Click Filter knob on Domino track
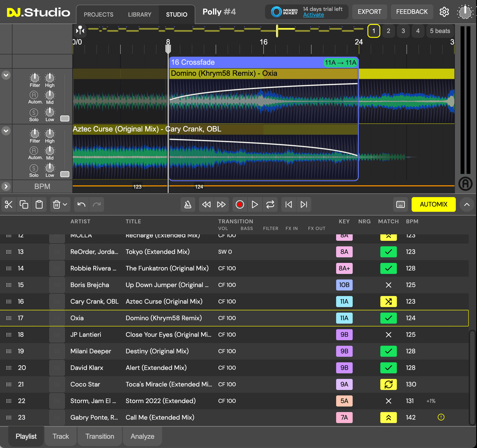477x448 pixels. click(x=35, y=78)
